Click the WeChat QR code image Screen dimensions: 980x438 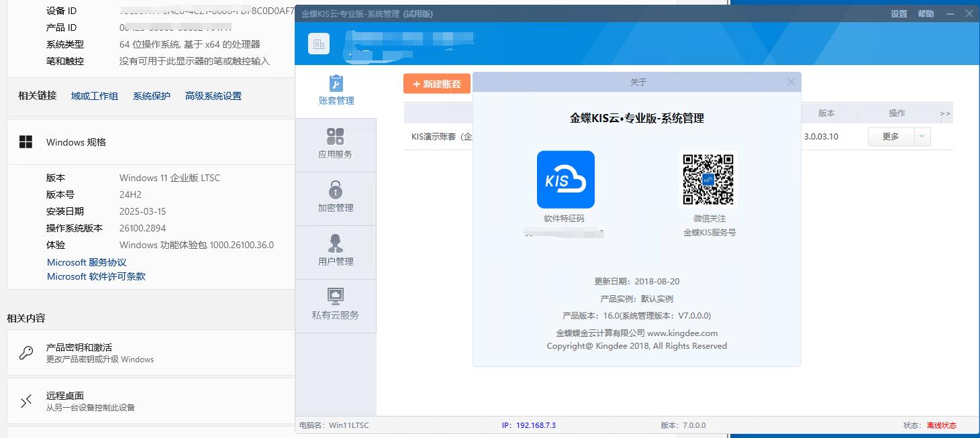coord(708,179)
